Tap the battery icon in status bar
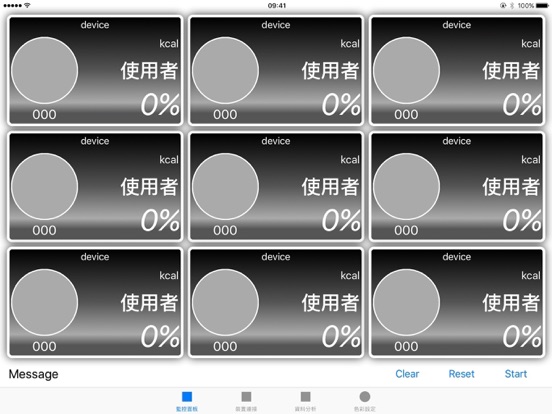Viewport: 552px width, 414px height. click(x=542, y=5)
